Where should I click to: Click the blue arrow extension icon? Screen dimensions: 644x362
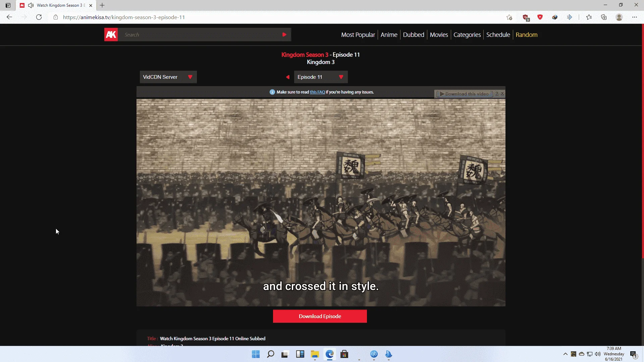[570, 17]
